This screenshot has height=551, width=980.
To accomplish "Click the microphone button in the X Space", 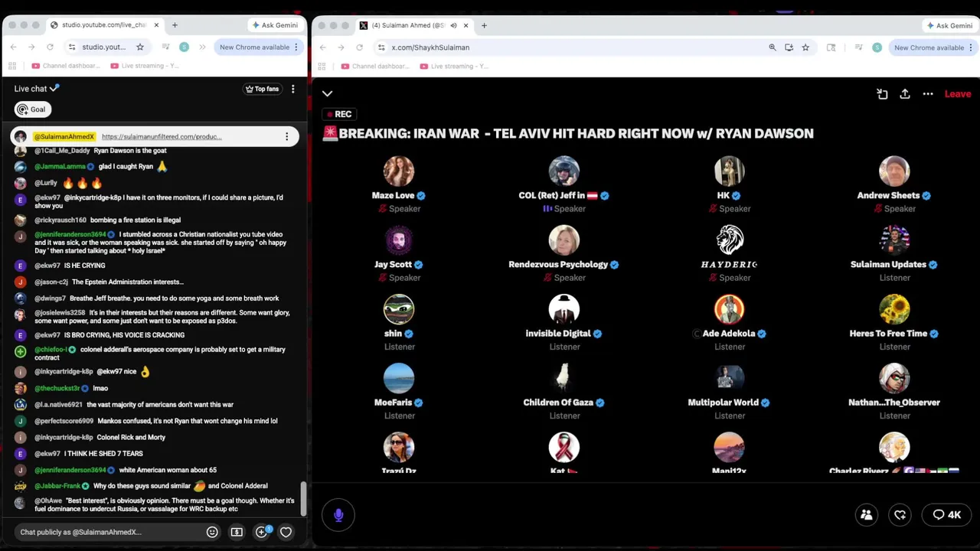I will pyautogui.click(x=338, y=515).
